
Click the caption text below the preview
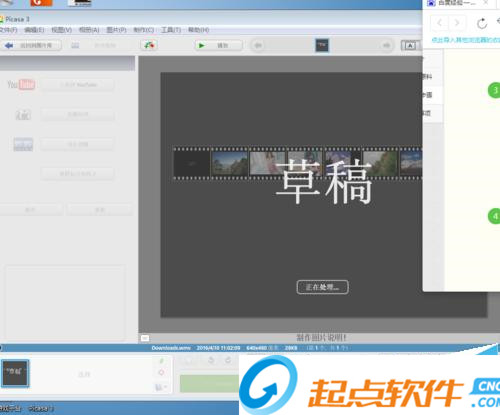click(x=321, y=338)
